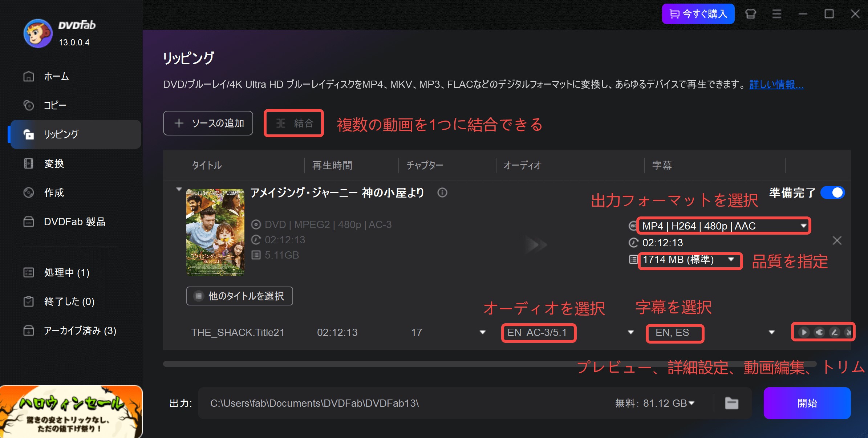Click version number 13.0.0.4
868x438 pixels.
(74, 42)
